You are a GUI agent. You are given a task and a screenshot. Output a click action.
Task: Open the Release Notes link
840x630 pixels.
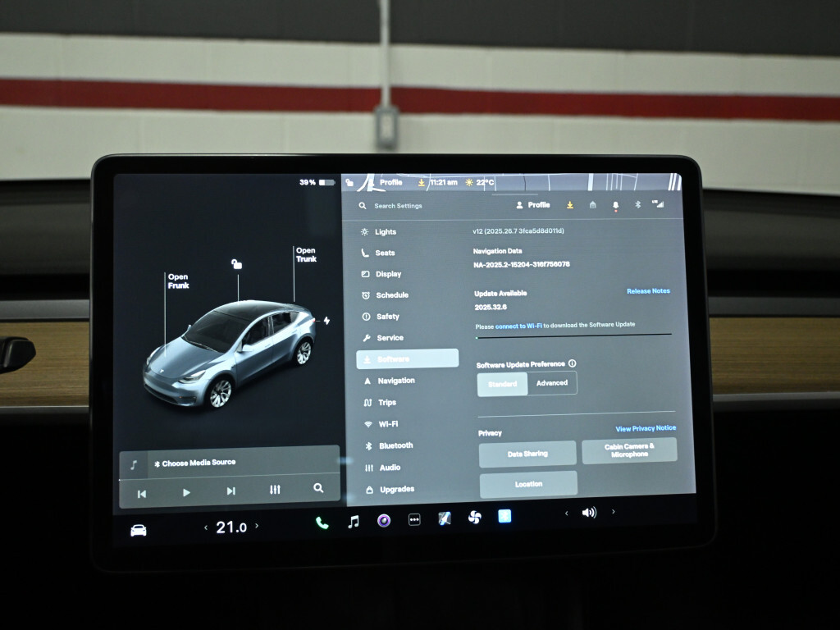tap(648, 291)
